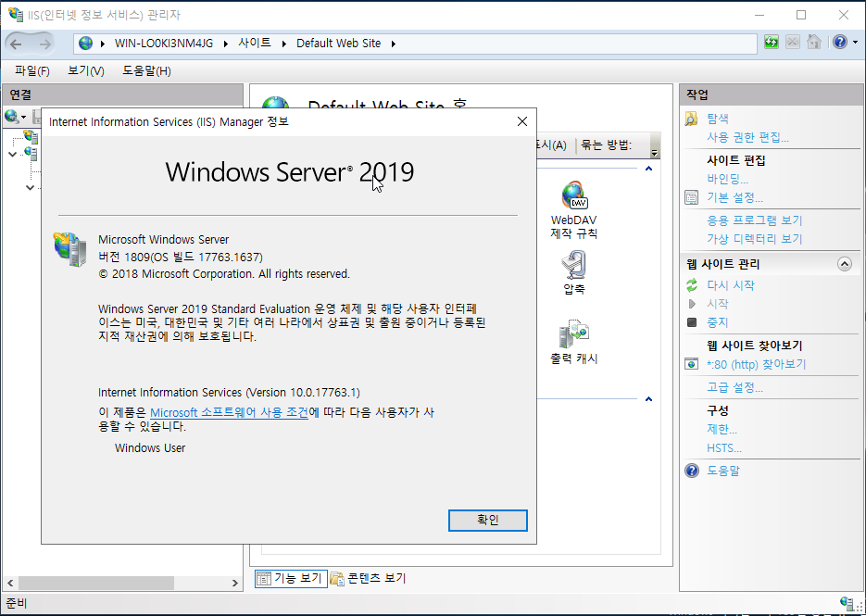Open 기본 설정... action
This screenshot has height=616, width=866.
click(735, 197)
